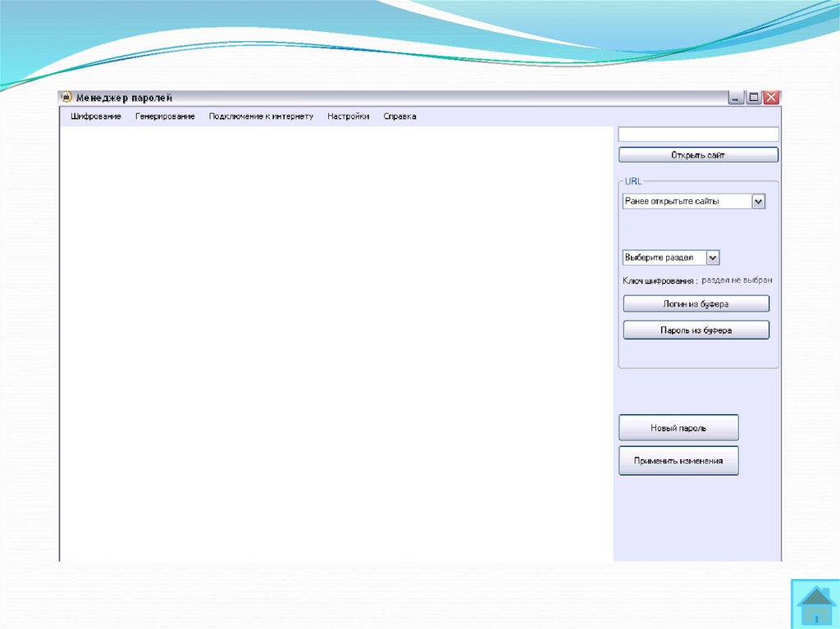Open the Шифрование menu
The height and width of the screenshot is (629, 840).
pyautogui.click(x=96, y=116)
